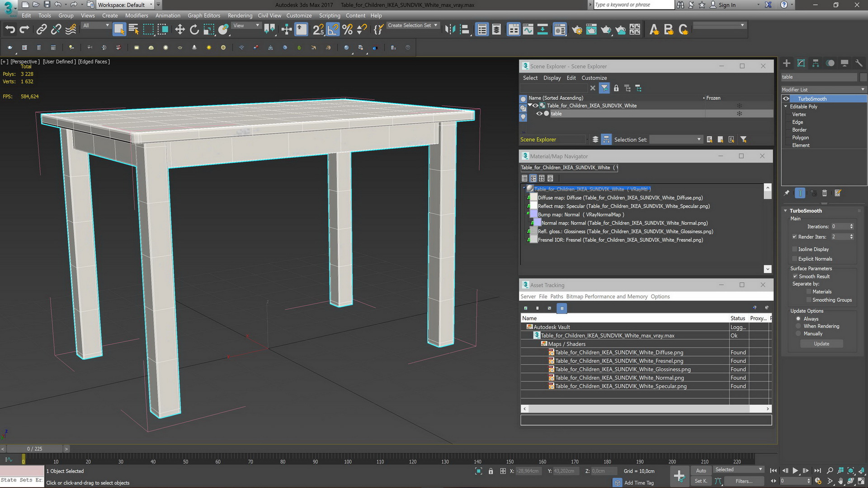Collapse the TurboSmooth rollout

[786, 211]
